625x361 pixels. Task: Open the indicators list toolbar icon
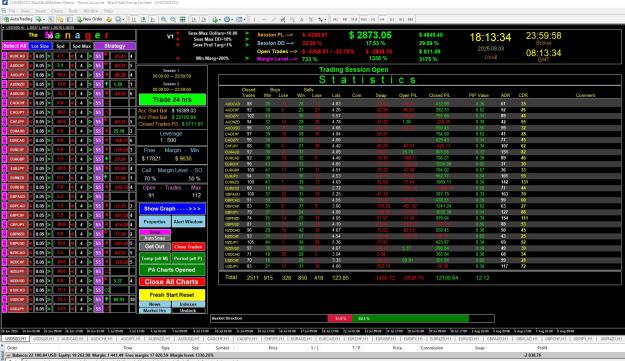(x=215, y=19)
